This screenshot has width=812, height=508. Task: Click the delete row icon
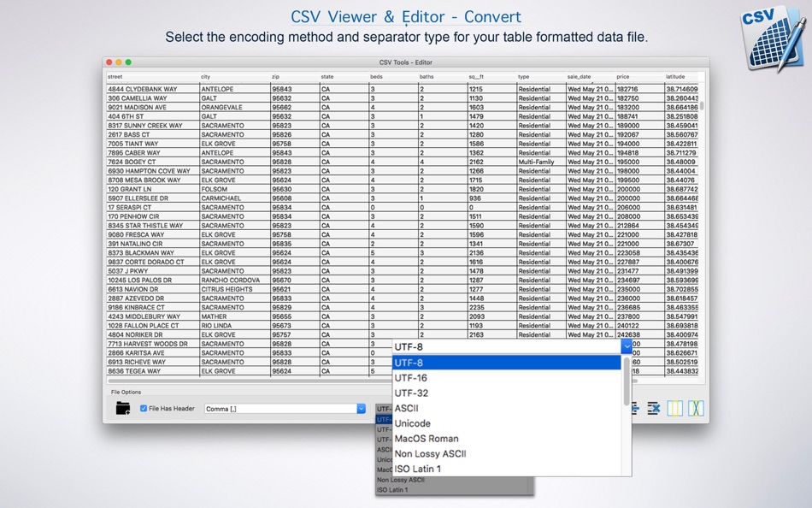point(654,409)
